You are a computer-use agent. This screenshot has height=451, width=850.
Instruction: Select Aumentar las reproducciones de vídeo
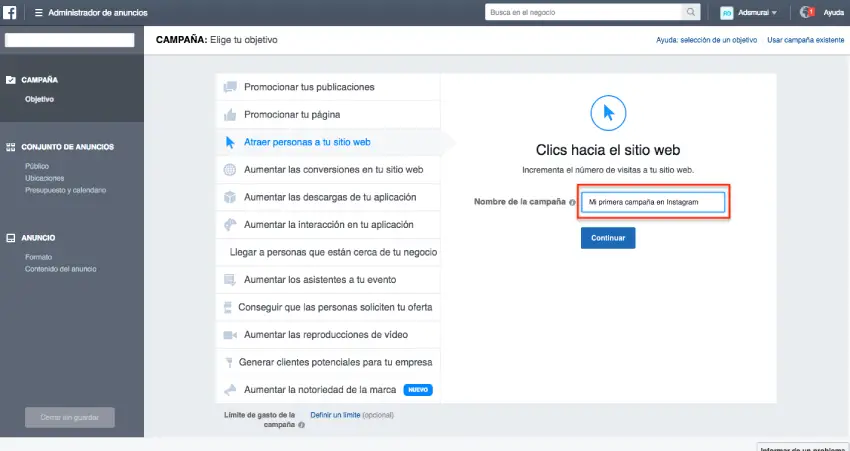[328, 335]
